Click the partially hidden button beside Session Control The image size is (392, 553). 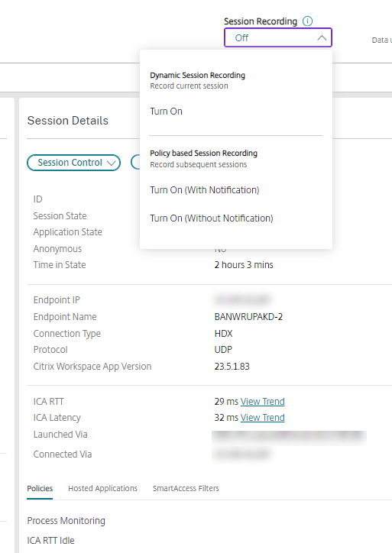pos(135,163)
